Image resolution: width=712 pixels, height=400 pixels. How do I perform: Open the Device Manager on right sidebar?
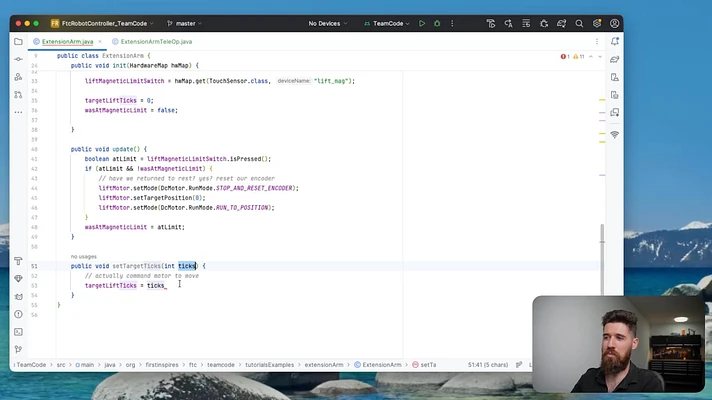[x=614, y=77]
